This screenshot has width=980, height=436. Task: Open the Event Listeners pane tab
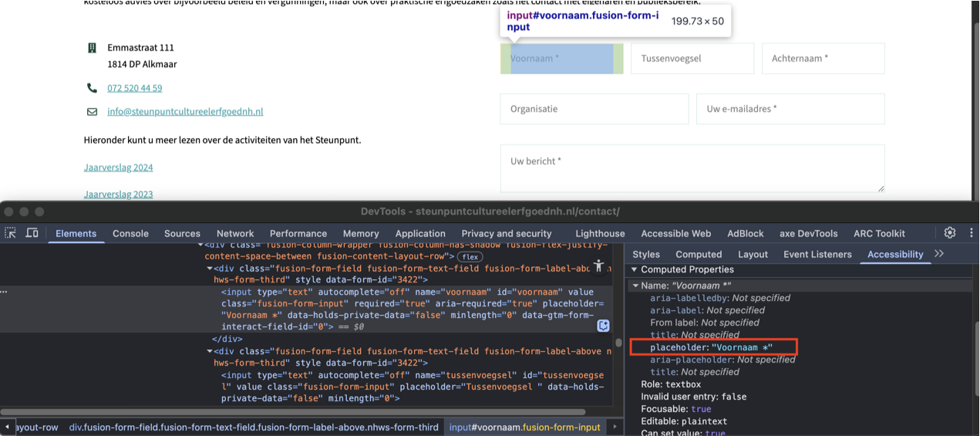[817, 254]
